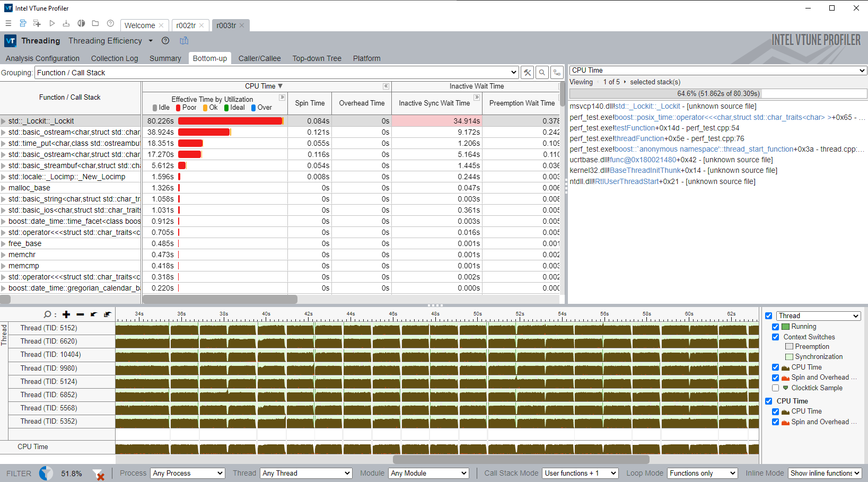Toggle the Thread section checkbox in legend
The image size is (868, 482).
pos(769,316)
